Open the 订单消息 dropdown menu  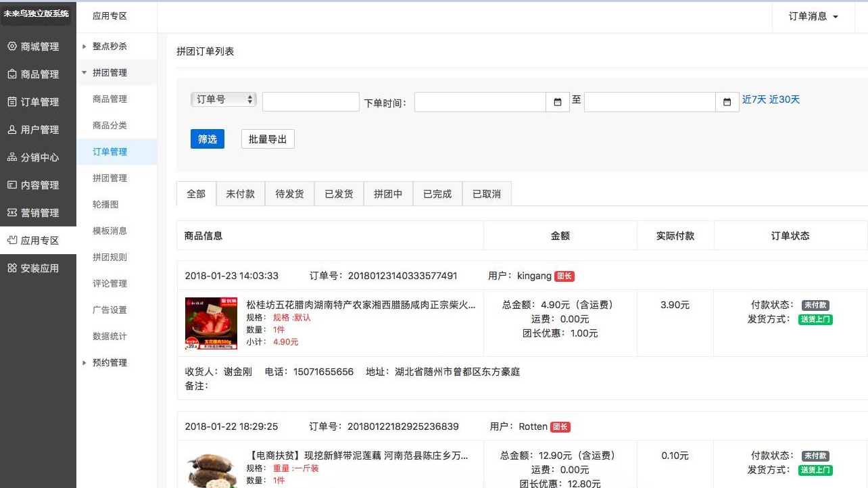(813, 16)
